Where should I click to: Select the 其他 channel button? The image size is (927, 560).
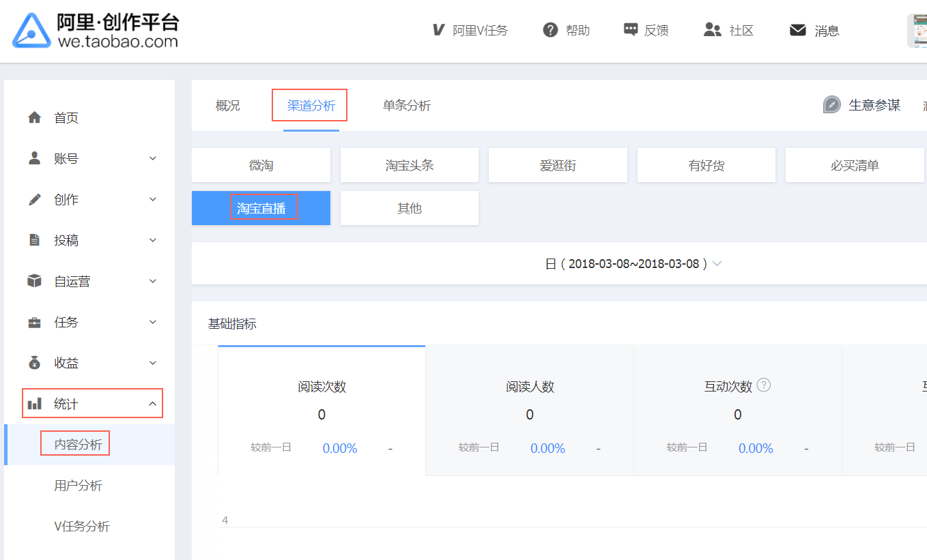click(x=410, y=208)
